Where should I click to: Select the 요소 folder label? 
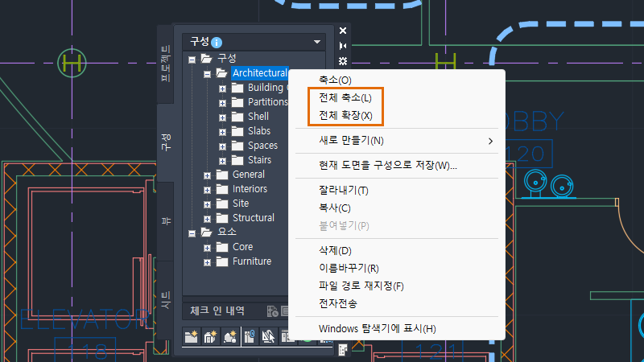(x=227, y=232)
